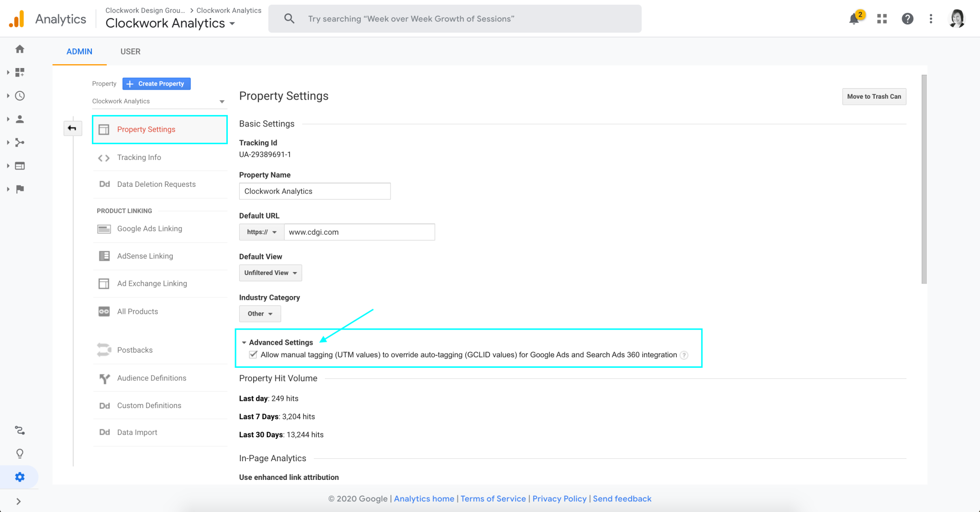
Task: Open Discover via lightbulb icon
Action: 19,453
